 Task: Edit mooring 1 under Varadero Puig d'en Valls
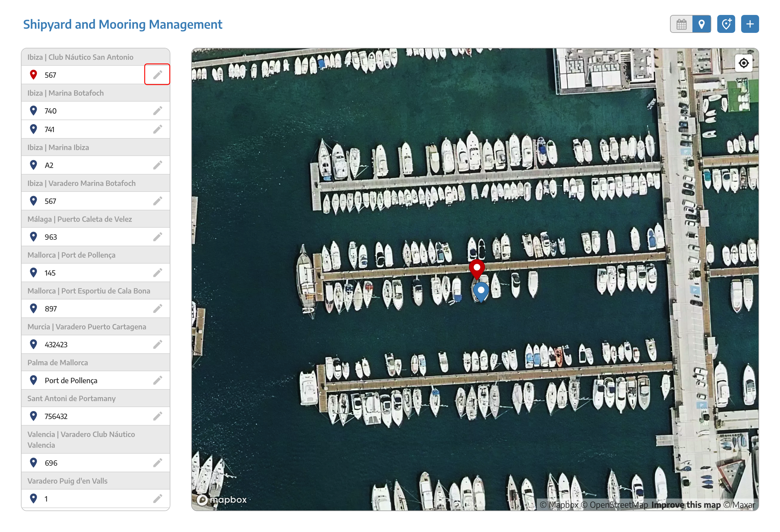coord(157,499)
